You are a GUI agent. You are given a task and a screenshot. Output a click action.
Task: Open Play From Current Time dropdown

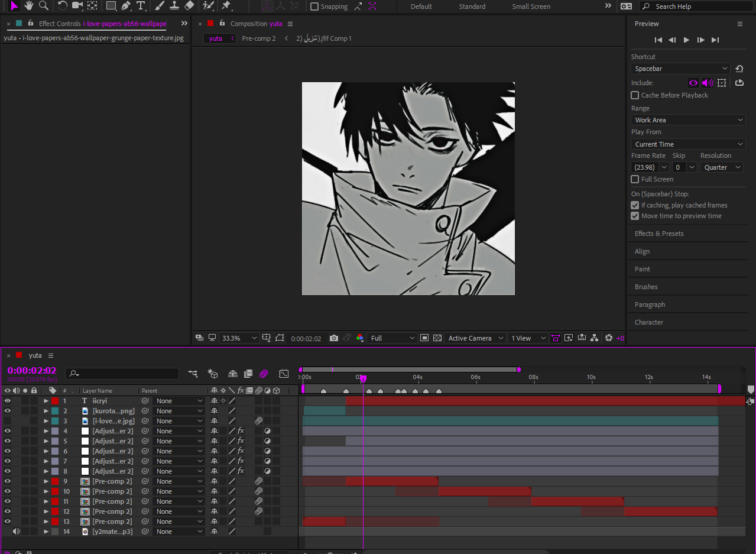[688, 144]
